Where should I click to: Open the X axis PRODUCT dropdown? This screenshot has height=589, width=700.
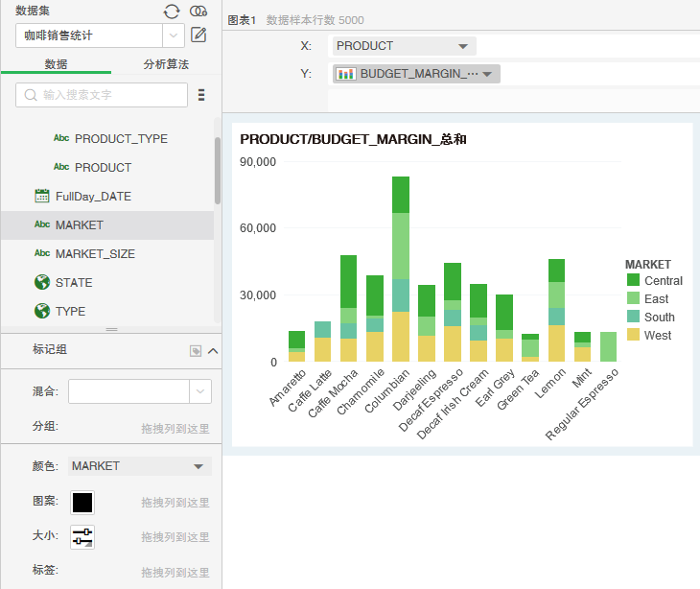tap(462, 46)
